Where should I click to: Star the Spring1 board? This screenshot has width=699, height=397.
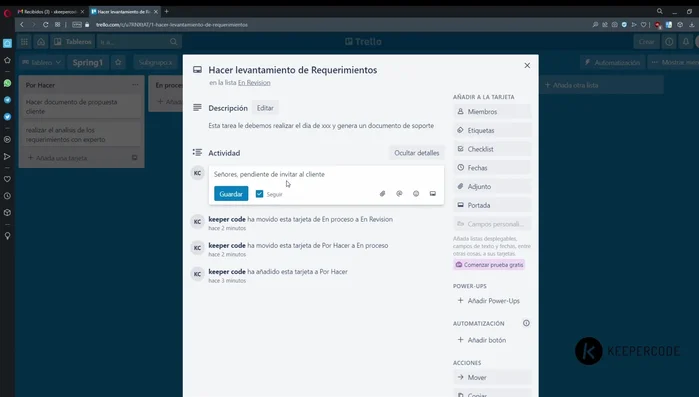click(118, 62)
